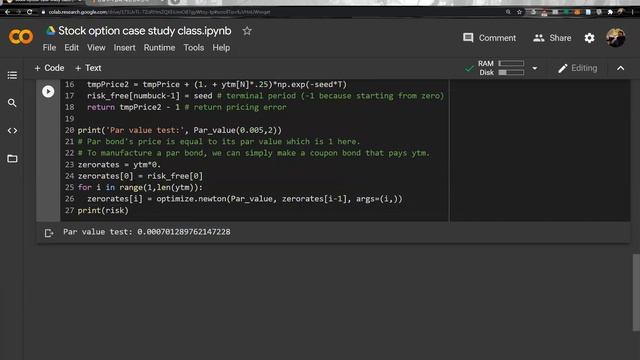The height and width of the screenshot is (360, 640).
Task: Open the table of contents sidebar
Action: pos(12,75)
